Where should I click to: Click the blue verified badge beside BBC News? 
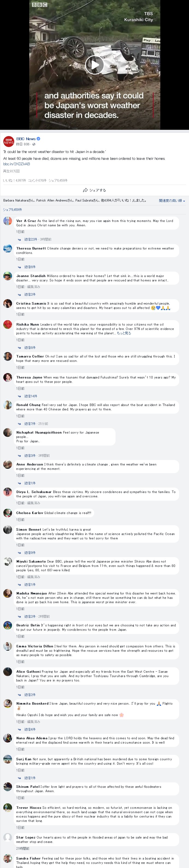[39, 139]
